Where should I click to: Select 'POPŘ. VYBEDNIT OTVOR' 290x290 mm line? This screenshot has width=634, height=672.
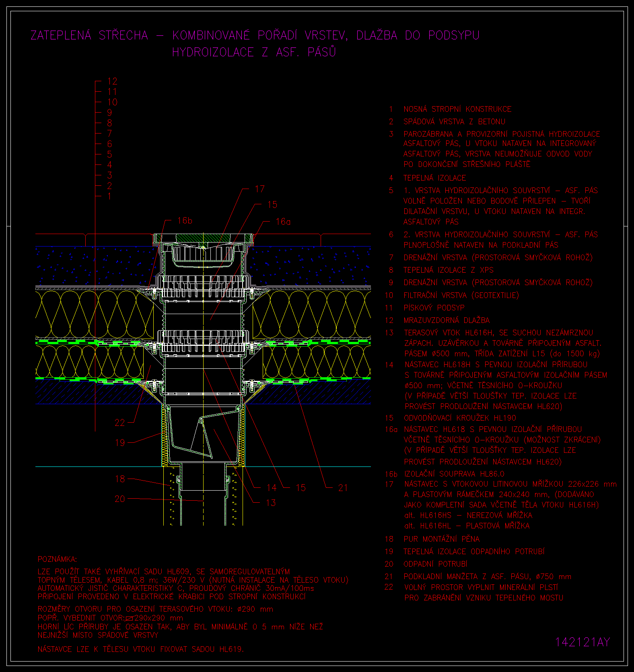click(110, 618)
